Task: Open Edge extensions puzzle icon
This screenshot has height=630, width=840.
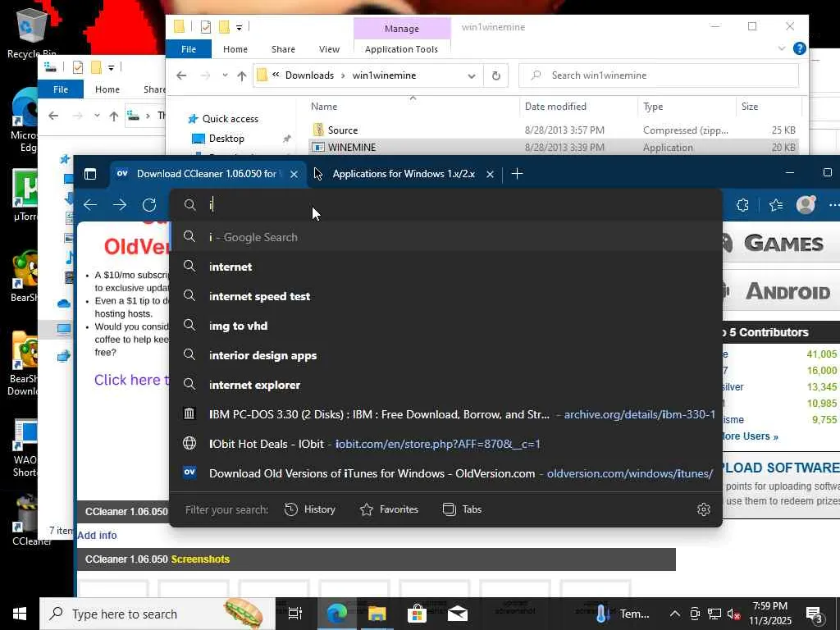Action: tap(742, 204)
